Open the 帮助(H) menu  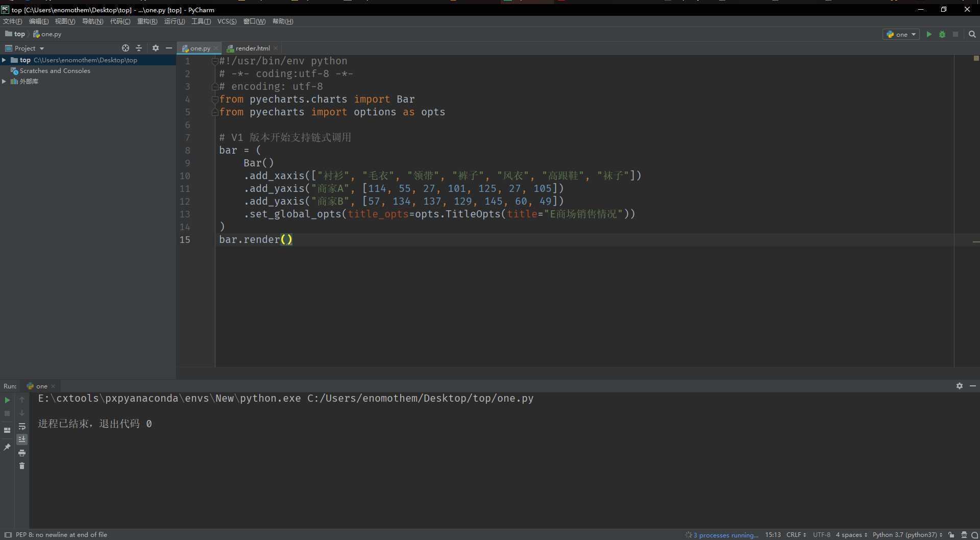point(283,21)
